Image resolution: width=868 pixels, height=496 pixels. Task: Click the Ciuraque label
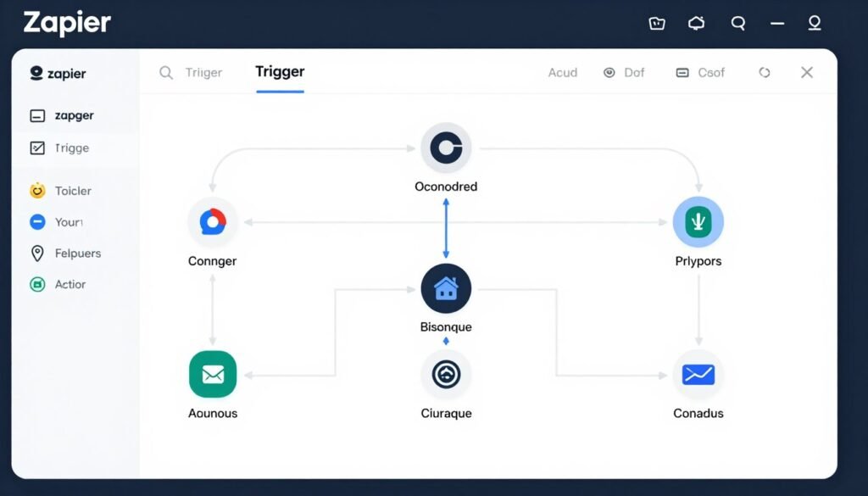point(446,414)
